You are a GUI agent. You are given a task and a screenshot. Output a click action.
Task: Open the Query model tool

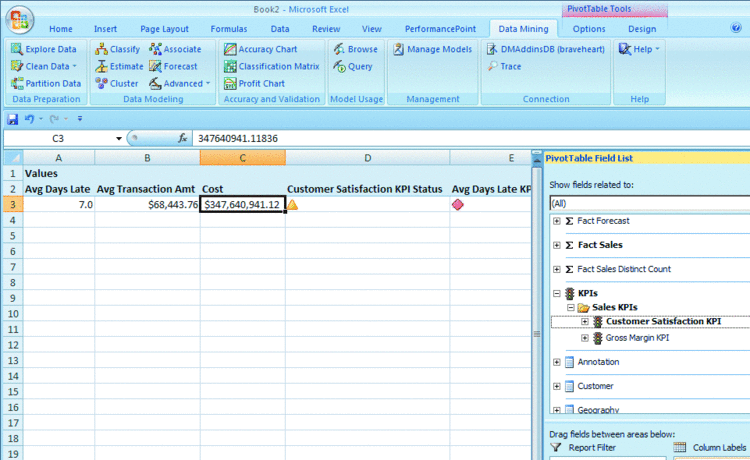coord(353,66)
